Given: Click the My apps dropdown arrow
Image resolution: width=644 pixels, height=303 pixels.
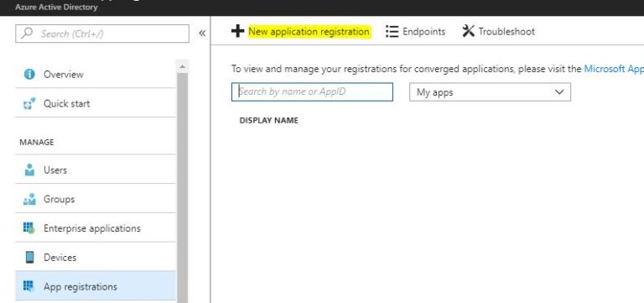Looking at the screenshot, I should (559, 91).
